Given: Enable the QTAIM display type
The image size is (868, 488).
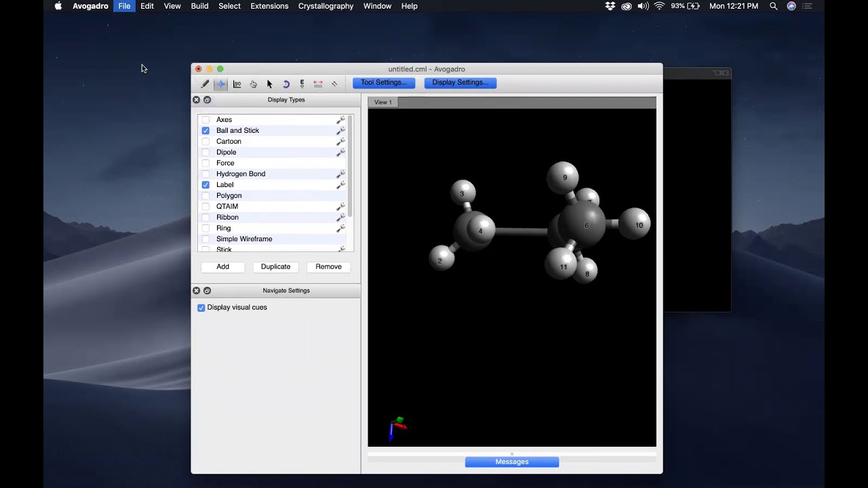Looking at the screenshot, I should pyautogui.click(x=205, y=206).
